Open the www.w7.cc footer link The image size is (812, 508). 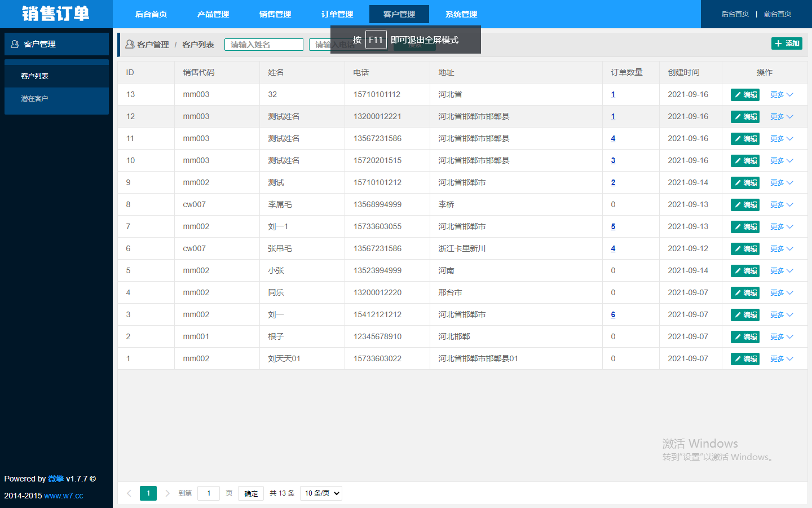(64, 496)
